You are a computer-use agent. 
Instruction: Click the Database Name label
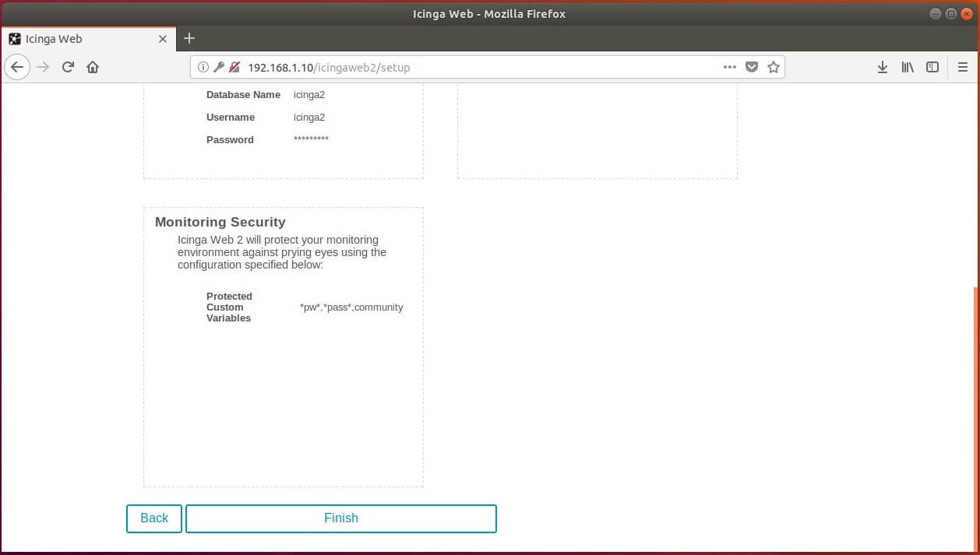[243, 95]
